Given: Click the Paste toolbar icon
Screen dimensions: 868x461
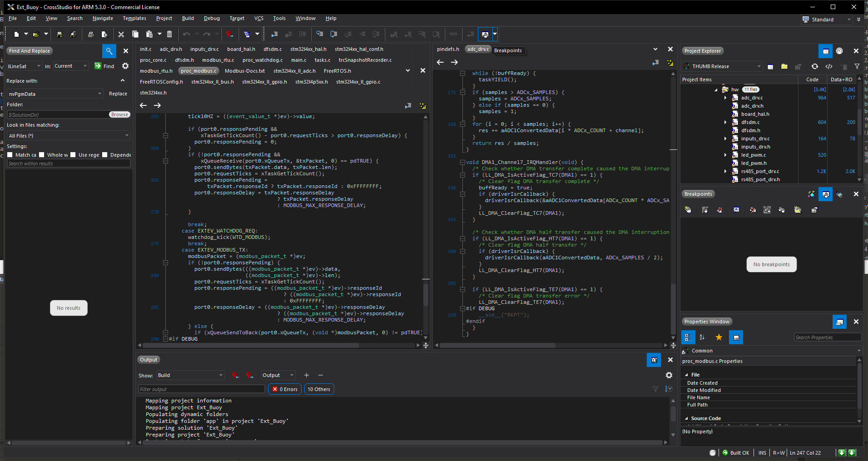Looking at the screenshot, I should [x=149, y=34].
